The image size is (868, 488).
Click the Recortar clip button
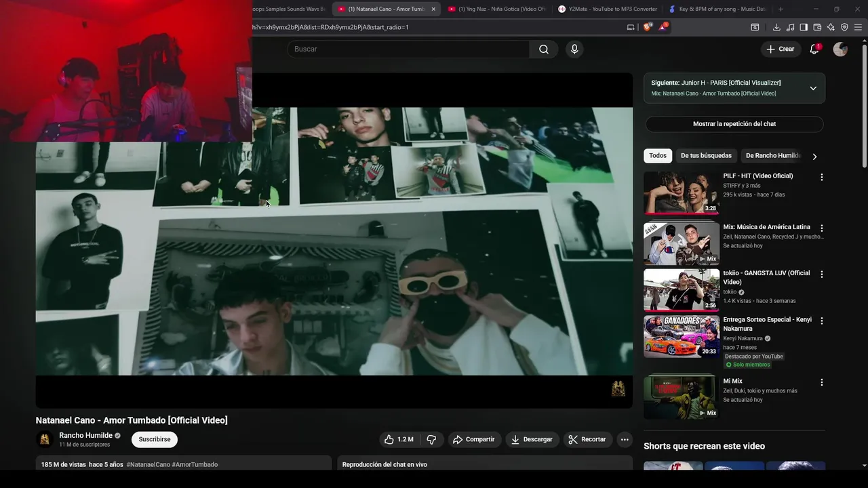click(587, 439)
